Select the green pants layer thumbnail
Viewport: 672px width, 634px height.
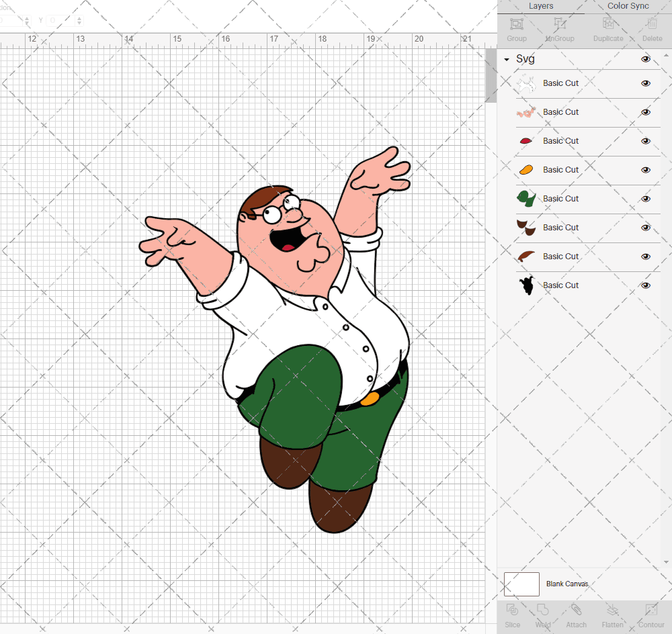(526, 199)
